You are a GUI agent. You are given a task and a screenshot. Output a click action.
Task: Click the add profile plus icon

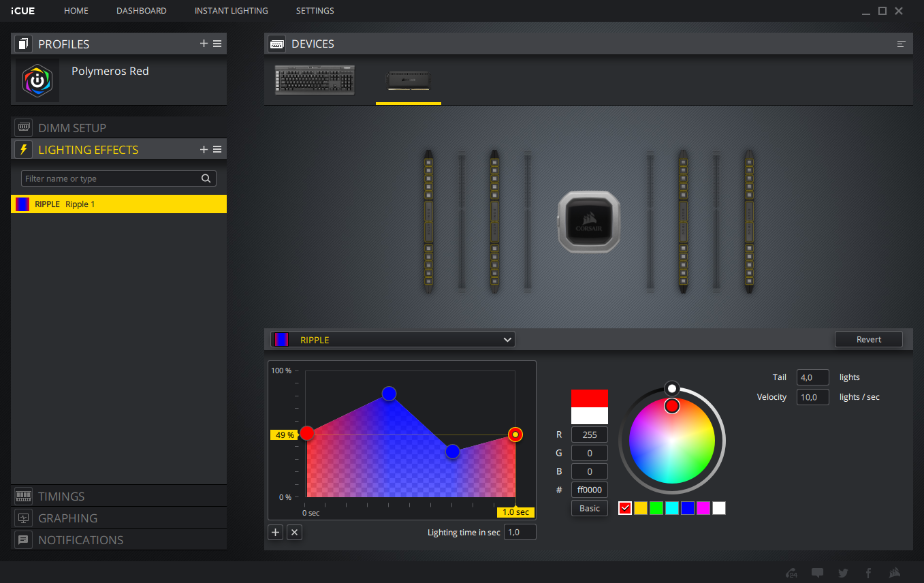(x=204, y=44)
